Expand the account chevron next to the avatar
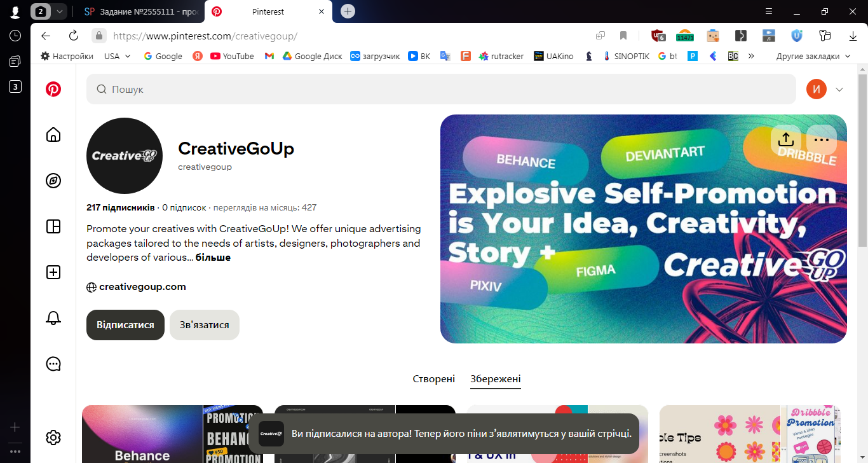Viewport: 868px width, 463px height. pos(839,90)
